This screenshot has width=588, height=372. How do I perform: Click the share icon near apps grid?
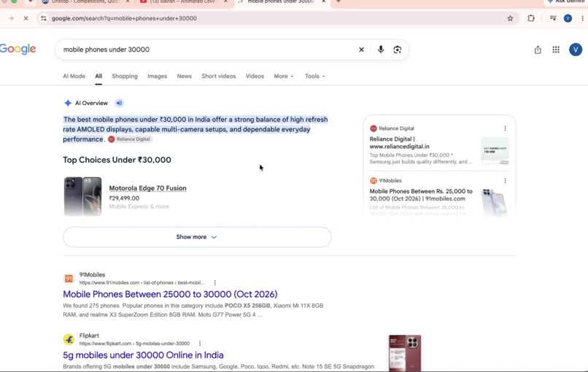point(538,50)
